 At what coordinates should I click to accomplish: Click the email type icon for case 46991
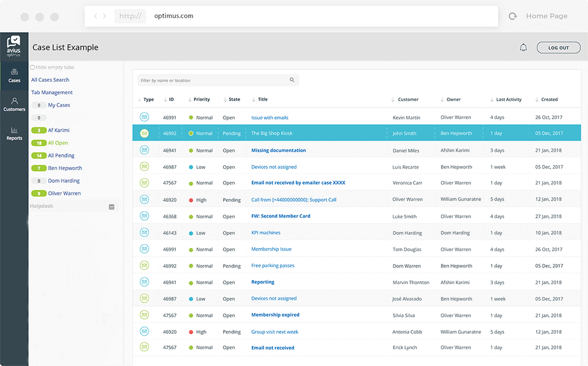point(145,118)
